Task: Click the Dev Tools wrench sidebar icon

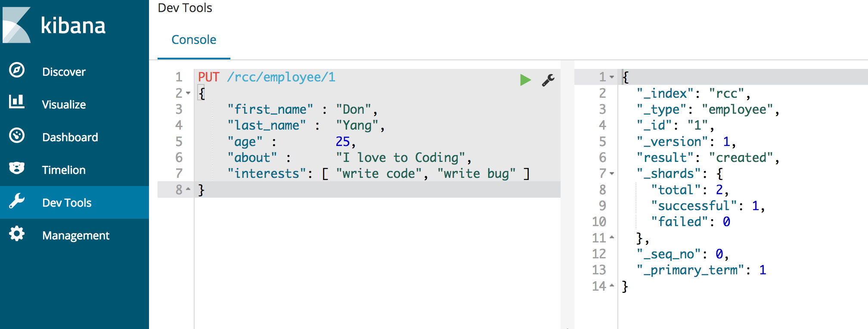Action: (x=17, y=201)
